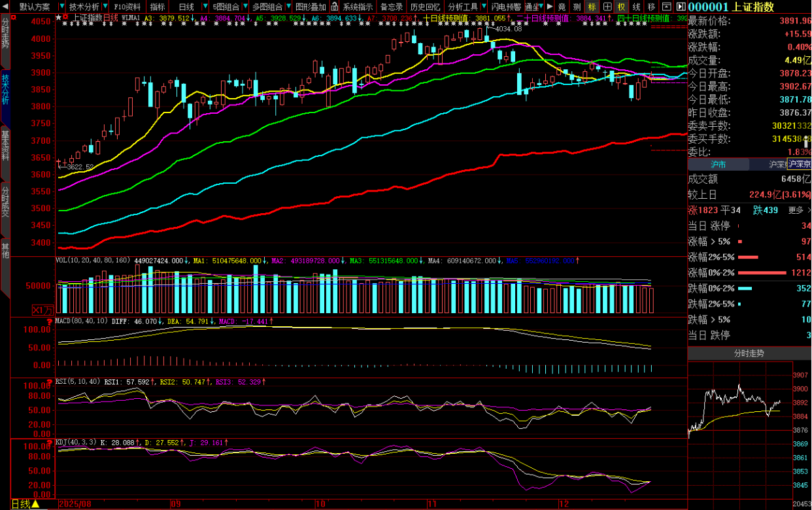Toggle the 权 adjustment button

pos(621,7)
